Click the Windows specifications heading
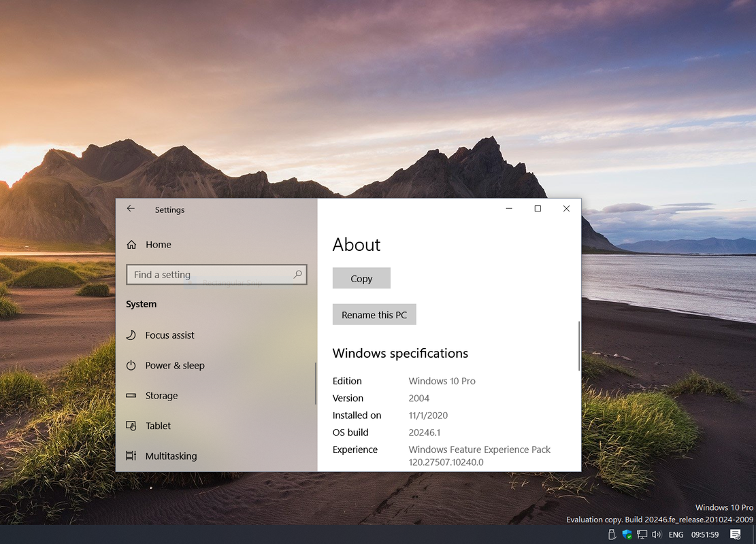Screen dimensions: 756x544 point(400,353)
